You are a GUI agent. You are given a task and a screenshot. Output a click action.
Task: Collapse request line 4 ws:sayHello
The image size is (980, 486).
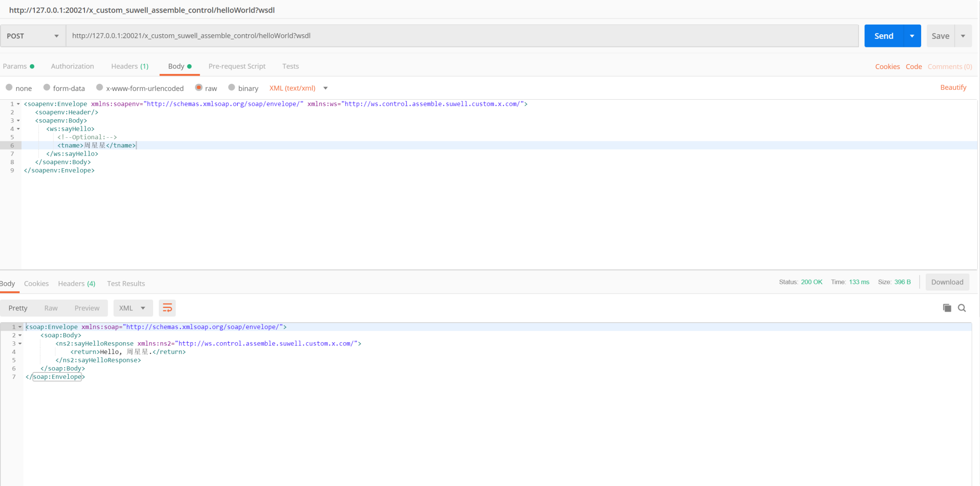(18, 129)
